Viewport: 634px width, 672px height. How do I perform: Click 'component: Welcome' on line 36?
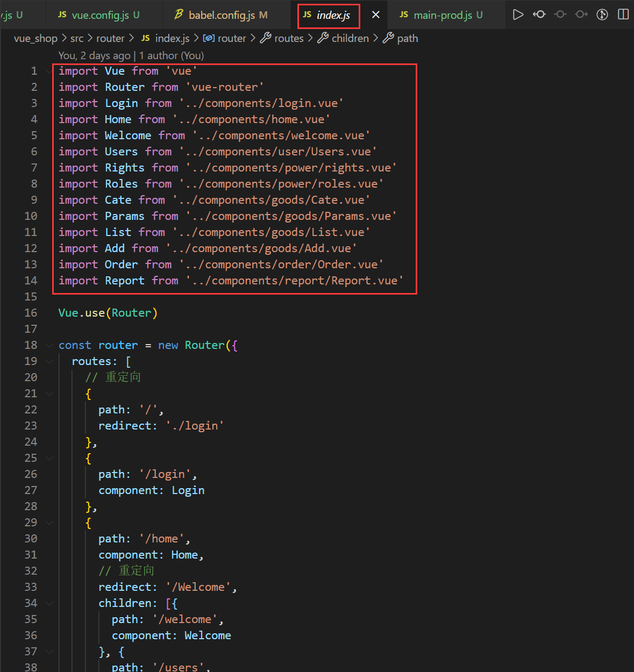[x=172, y=635]
